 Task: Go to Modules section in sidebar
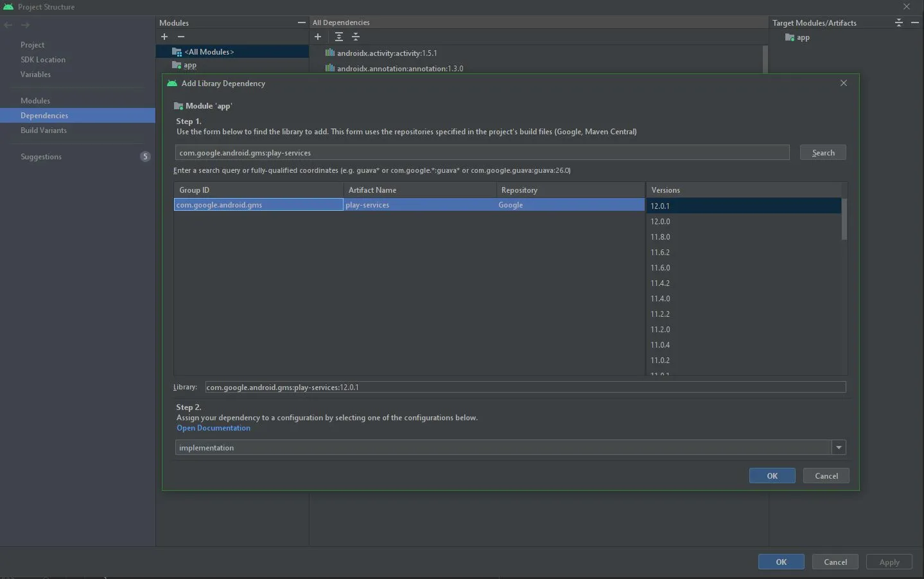[35, 101]
